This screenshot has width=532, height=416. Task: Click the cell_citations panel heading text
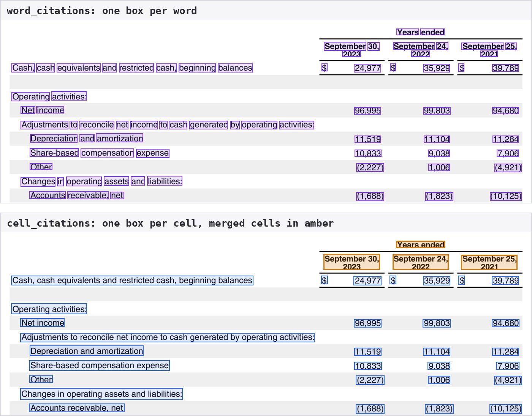tap(170, 223)
